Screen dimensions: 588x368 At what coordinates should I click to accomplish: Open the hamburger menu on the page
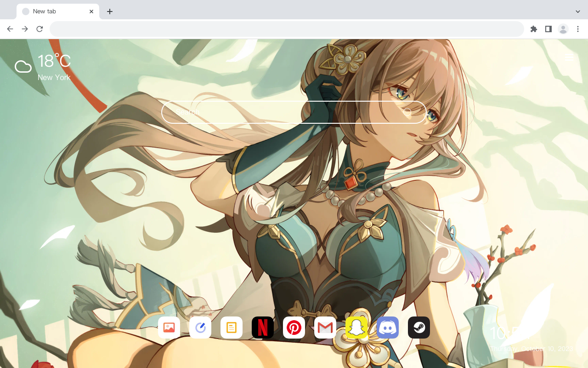[569, 57]
